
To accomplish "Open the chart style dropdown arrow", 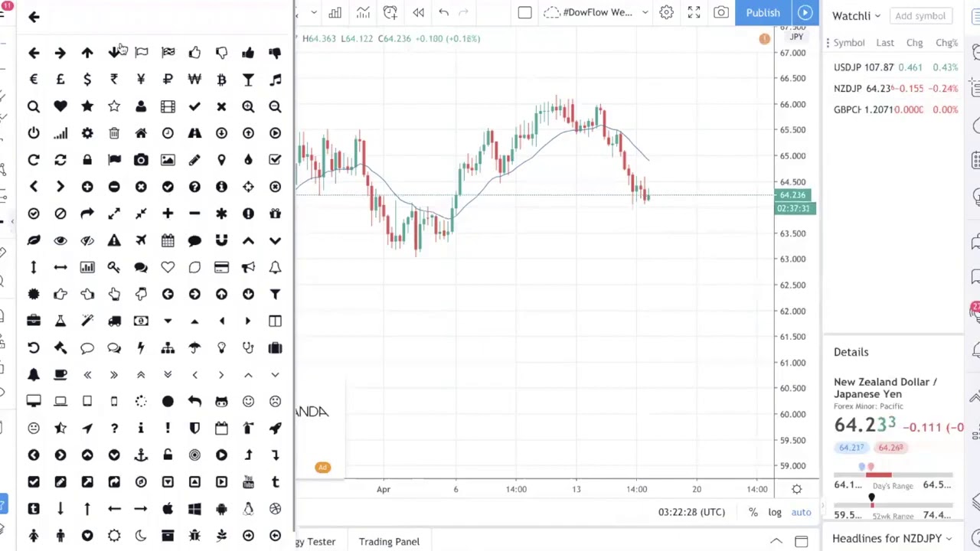I will pyautogui.click(x=314, y=12).
